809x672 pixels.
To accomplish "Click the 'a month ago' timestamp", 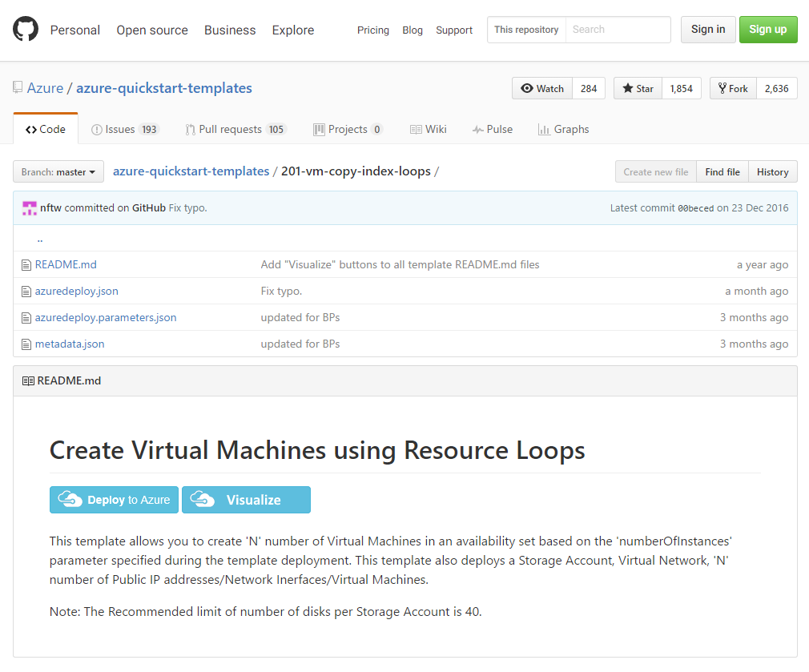I will coord(756,292).
